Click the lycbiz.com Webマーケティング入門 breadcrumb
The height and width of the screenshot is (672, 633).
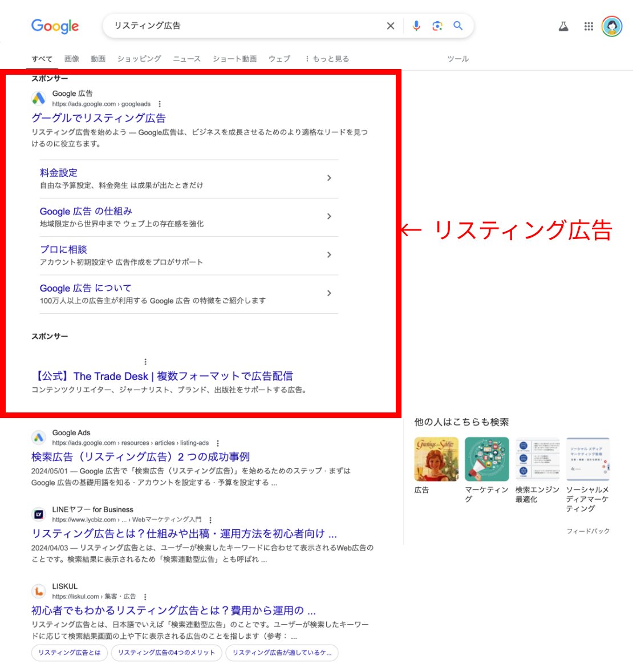coord(127,520)
